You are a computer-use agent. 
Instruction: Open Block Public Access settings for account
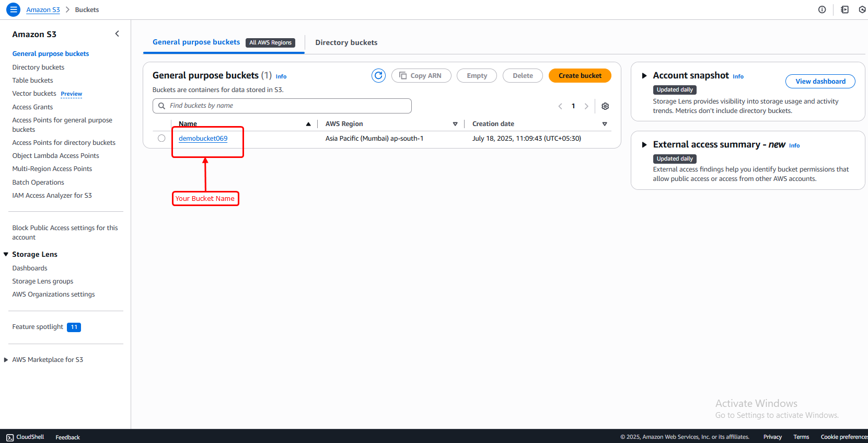65,233
